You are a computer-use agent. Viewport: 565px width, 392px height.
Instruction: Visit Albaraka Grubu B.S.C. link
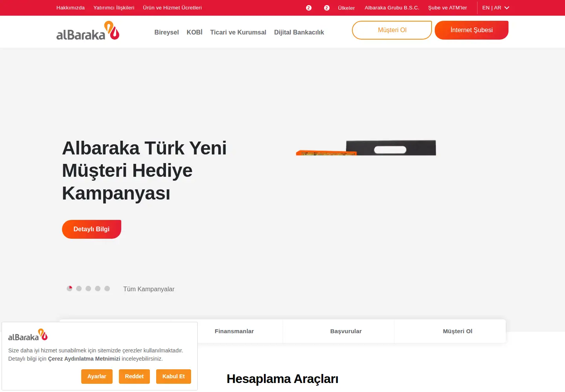pyautogui.click(x=392, y=8)
